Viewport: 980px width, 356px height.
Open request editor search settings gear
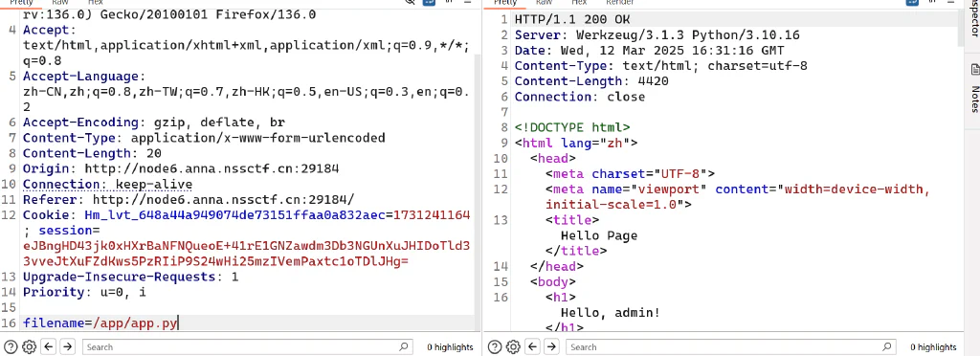click(x=29, y=346)
